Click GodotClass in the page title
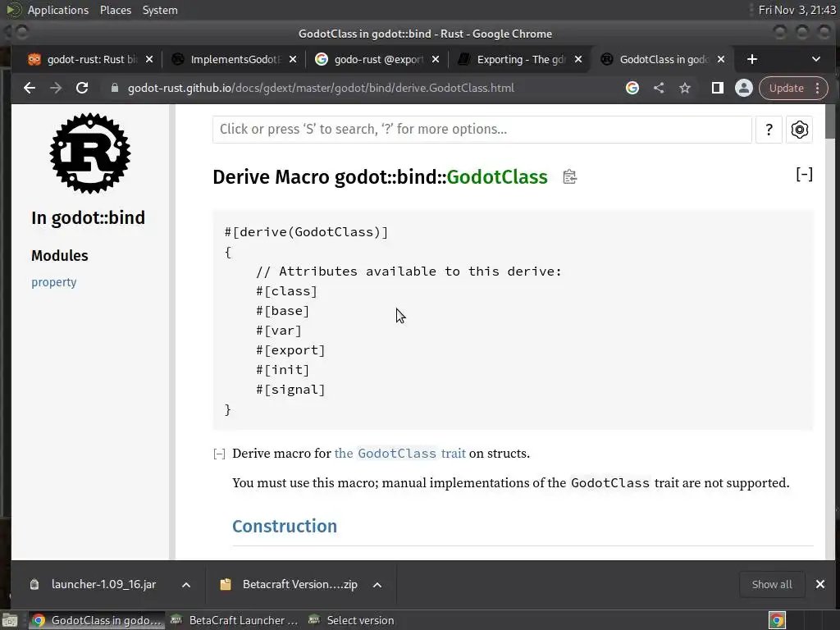The width and height of the screenshot is (840, 630). click(497, 177)
